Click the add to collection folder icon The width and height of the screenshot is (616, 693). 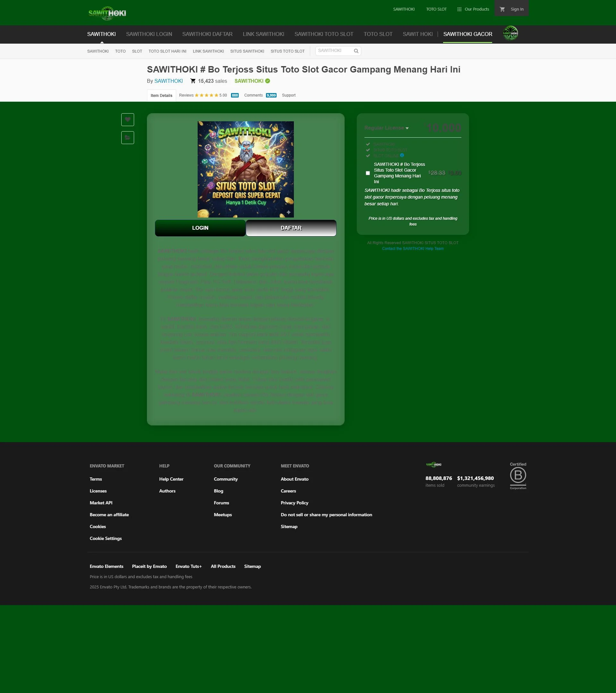tap(127, 137)
